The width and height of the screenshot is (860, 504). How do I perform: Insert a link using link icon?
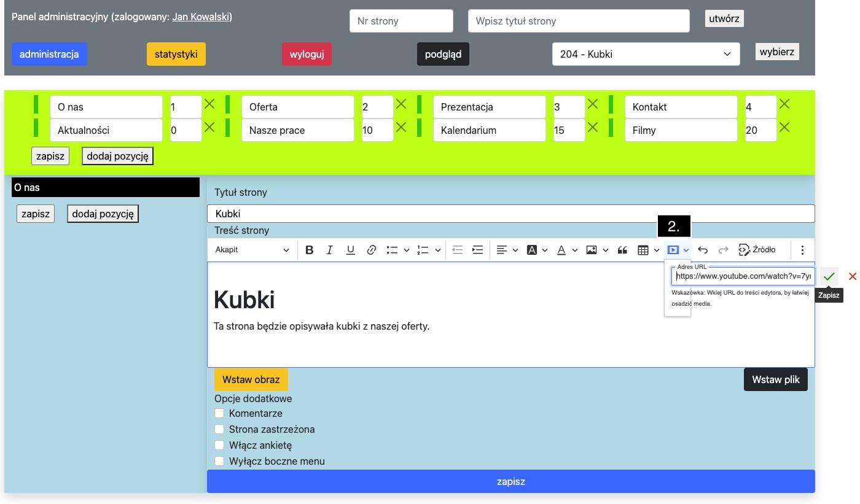click(372, 250)
